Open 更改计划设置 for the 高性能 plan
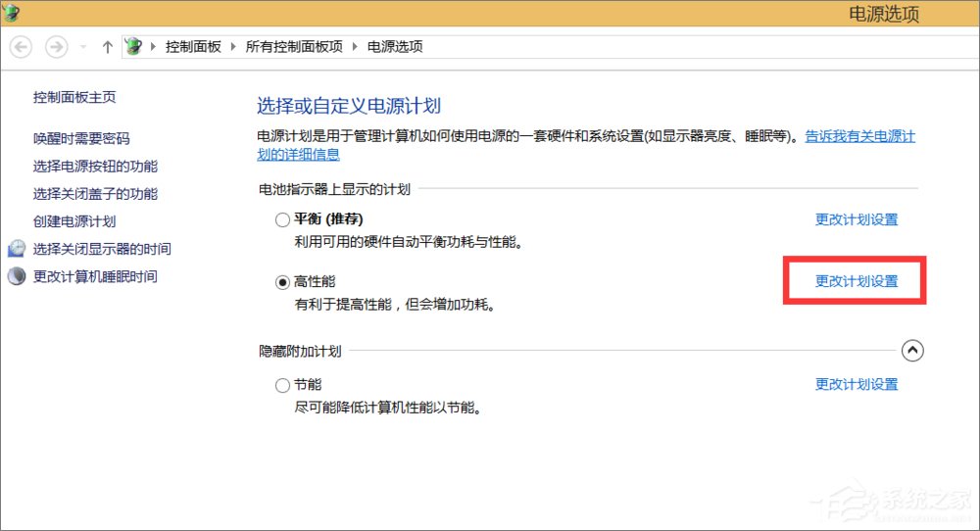Screen dimensions: 980x531 pos(856,281)
